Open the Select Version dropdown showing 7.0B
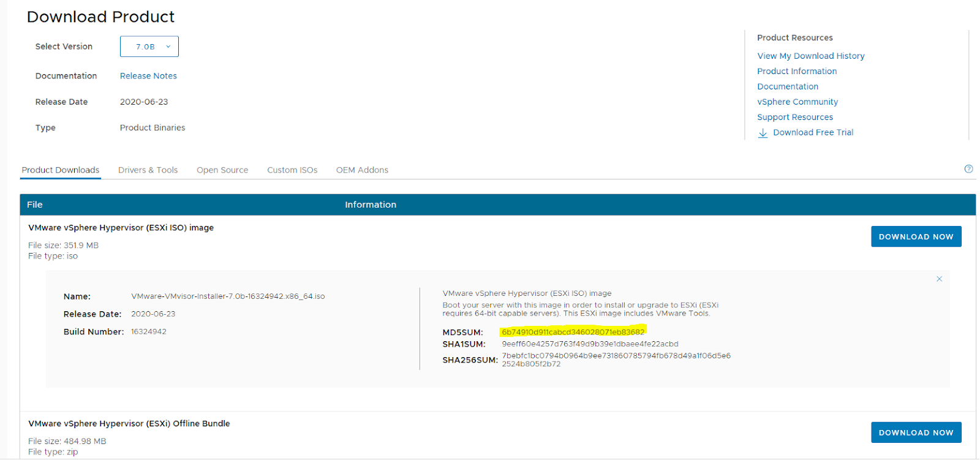Viewport: 980px width, 460px height. (149, 47)
